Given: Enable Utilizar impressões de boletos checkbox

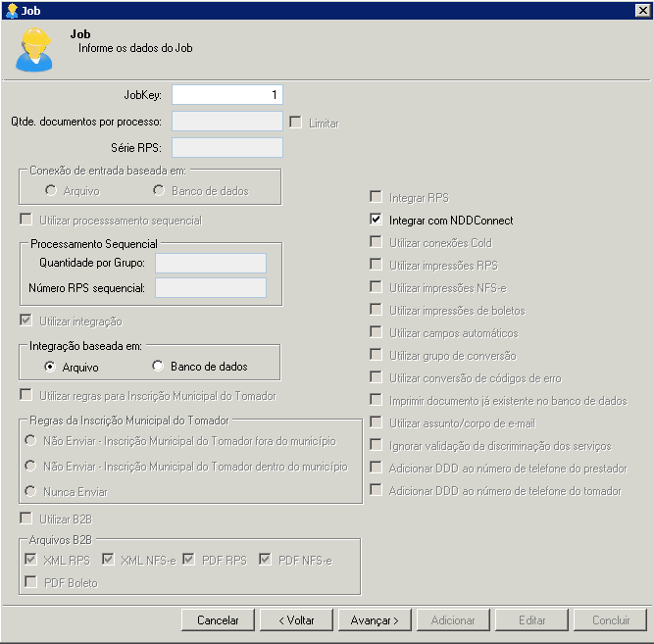Looking at the screenshot, I should (x=376, y=309).
